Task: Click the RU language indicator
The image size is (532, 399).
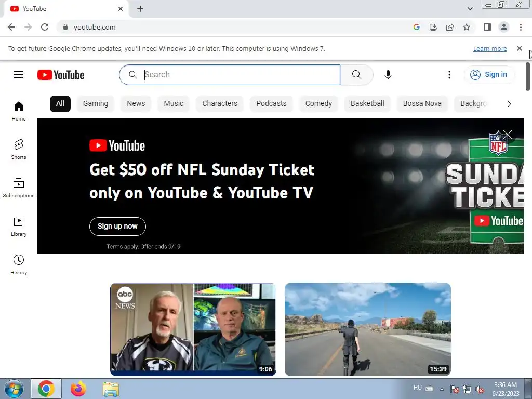Action: pos(418,388)
